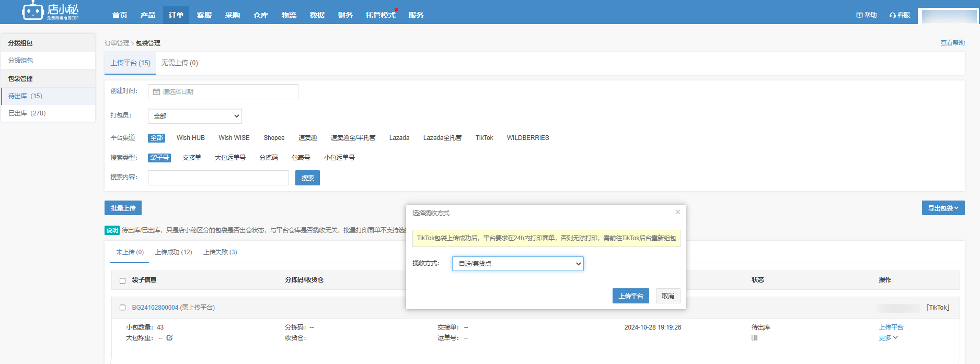Click edit icon beside 大包称重
Viewport: 980px width, 364px height.
tap(169, 338)
